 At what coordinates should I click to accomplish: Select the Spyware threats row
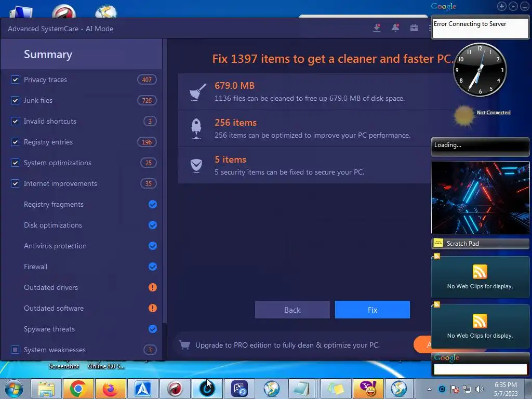point(82,329)
